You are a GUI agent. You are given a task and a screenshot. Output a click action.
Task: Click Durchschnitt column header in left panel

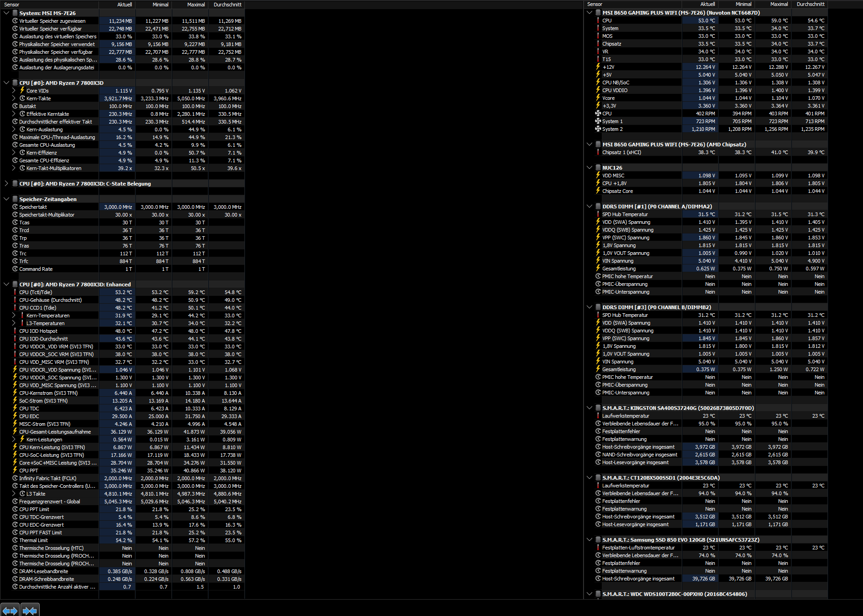pos(227,5)
